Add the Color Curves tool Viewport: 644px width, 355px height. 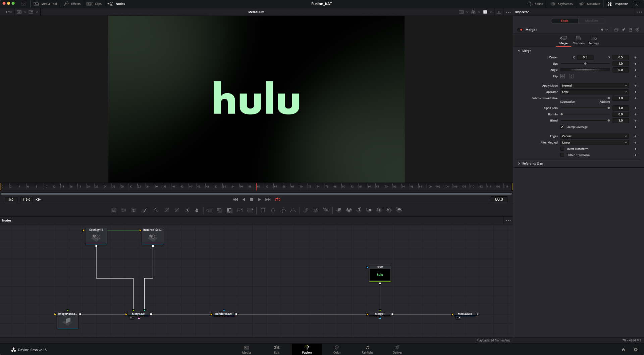click(x=167, y=210)
